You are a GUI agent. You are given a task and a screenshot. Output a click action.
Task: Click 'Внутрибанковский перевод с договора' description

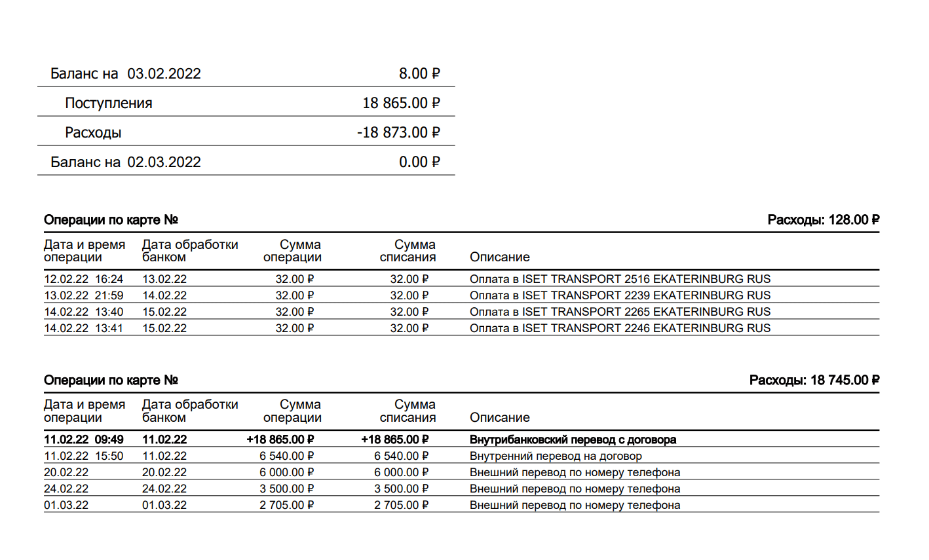click(573, 439)
